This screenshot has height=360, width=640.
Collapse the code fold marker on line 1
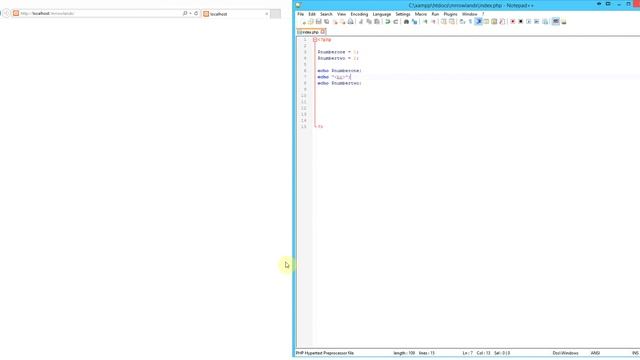tap(315, 40)
